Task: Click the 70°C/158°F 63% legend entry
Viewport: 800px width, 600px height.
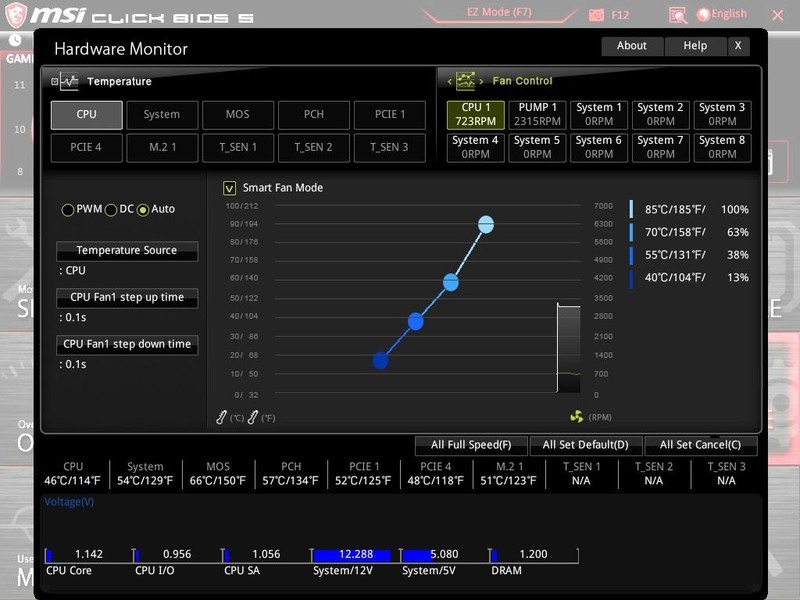Action: point(689,232)
